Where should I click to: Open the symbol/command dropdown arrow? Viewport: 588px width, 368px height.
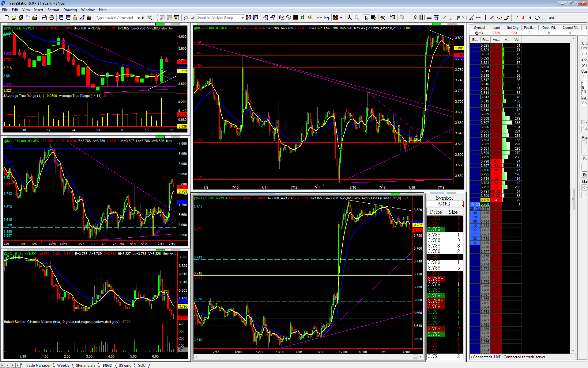point(138,18)
